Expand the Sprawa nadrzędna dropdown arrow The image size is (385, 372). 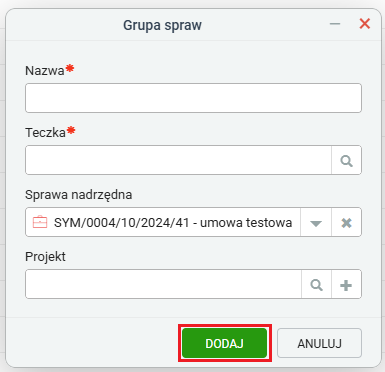tap(316, 223)
